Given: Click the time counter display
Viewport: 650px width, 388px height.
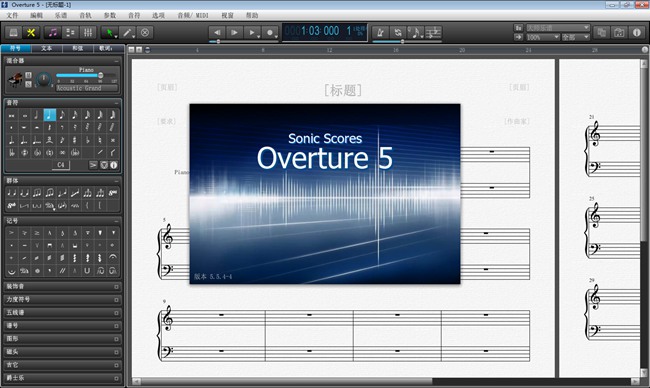Looking at the screenshot, I should pyautogui.click(x=325, y=32).
